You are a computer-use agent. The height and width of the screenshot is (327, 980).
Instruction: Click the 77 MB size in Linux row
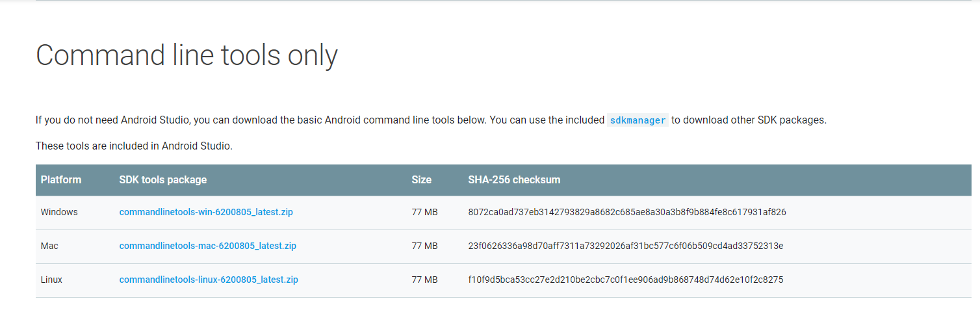(x=424, y=280)
